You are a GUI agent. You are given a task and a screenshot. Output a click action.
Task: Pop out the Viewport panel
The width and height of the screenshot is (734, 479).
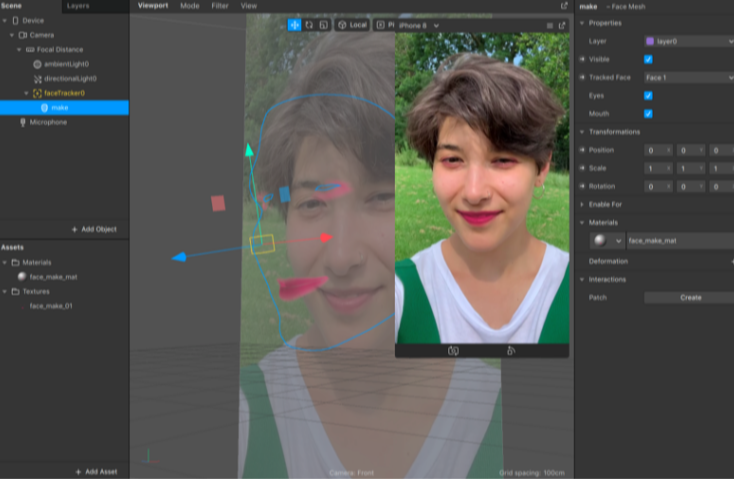(564, 6)
